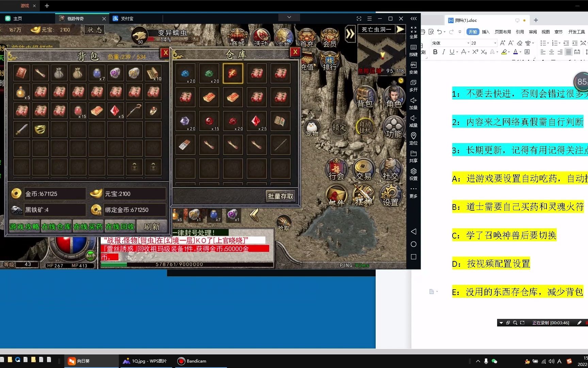Screen dimensions: 588x368
Task: Open the numbered list dropdown arrow
Action: (x=559, y=43)
